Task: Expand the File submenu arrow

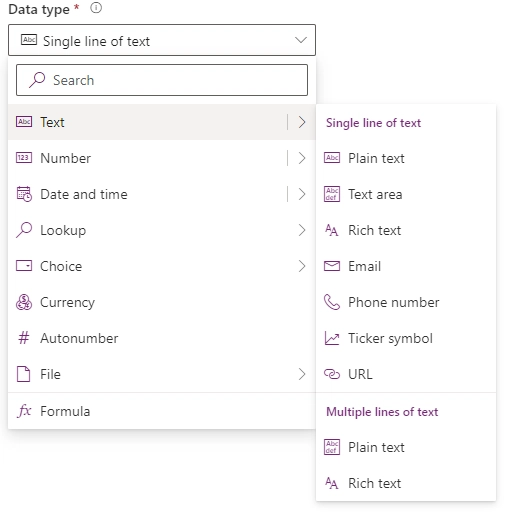Action: (x=302, y=374)
